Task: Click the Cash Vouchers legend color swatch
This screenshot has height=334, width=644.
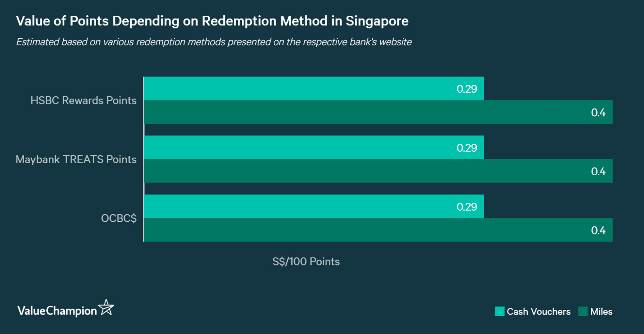Action: (x=500, y=311)
